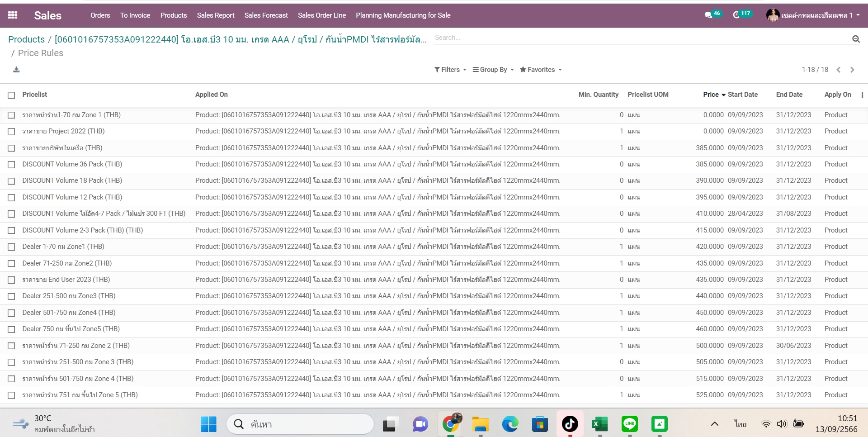
Task: Open the TikTok app in the taskbar
Action: click(x=570, y=424)
